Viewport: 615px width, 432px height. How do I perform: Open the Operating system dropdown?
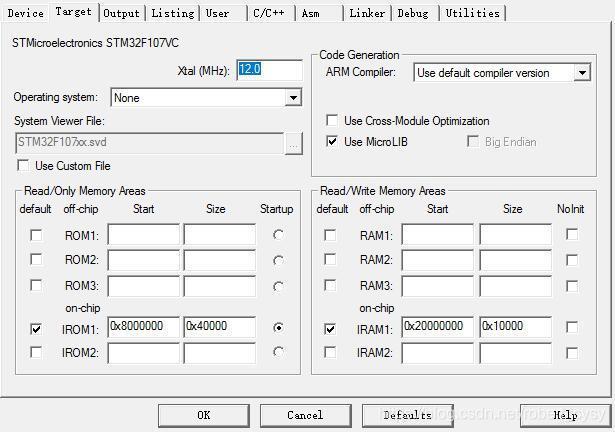pyautogui.click(x=206, y=97)
